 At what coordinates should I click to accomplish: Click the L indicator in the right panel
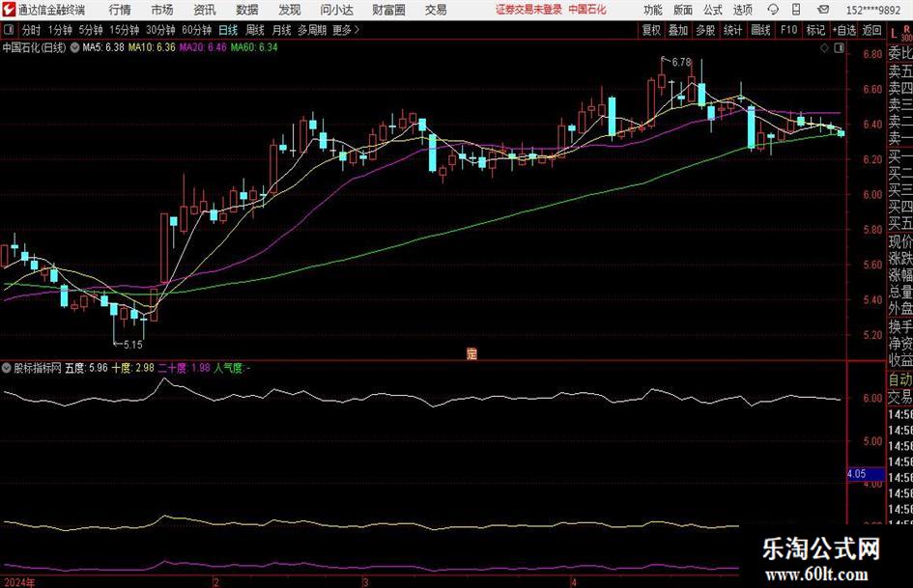click(894, 34)
